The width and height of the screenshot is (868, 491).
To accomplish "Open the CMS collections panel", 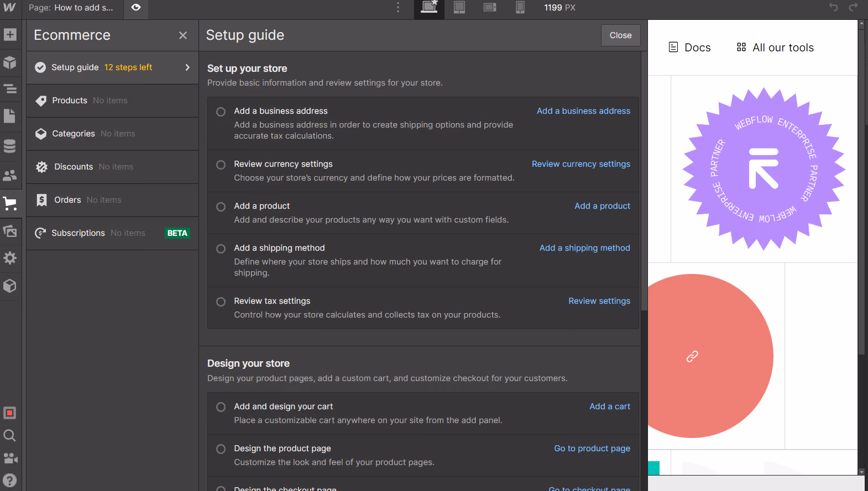I will [10, 146].
